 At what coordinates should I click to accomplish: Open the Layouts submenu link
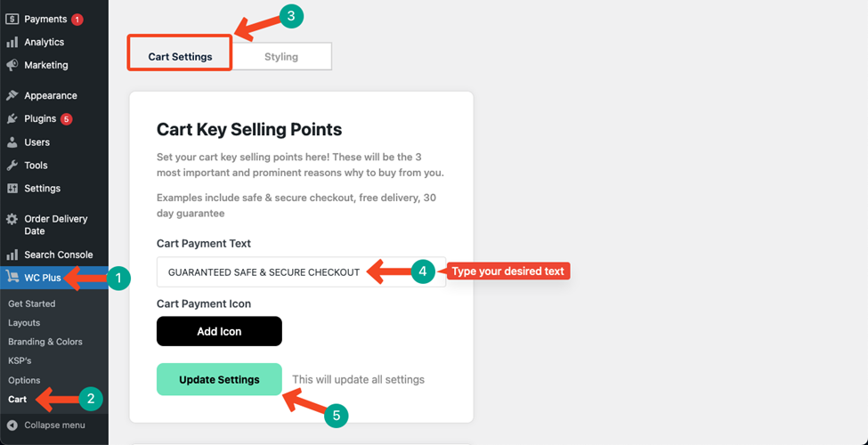click(24, 323)
